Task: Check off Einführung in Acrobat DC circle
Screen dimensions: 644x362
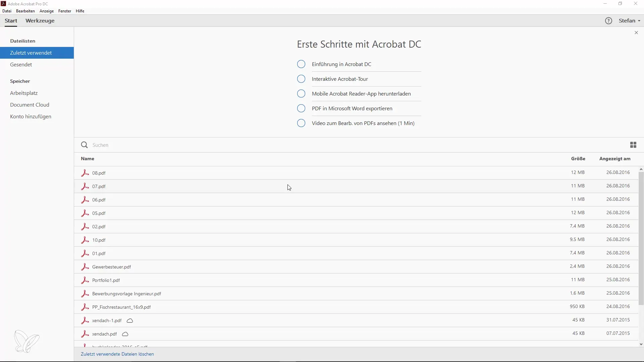Action: coord(301,64)
